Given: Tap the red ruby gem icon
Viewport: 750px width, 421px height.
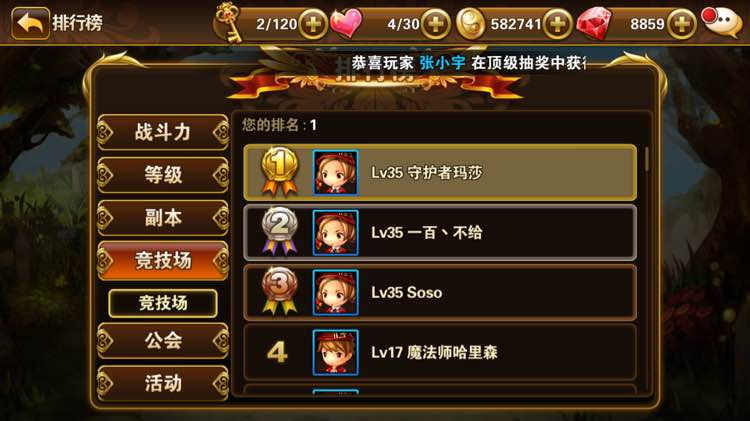Looking at the screenshot, I should tap(594, 22).
